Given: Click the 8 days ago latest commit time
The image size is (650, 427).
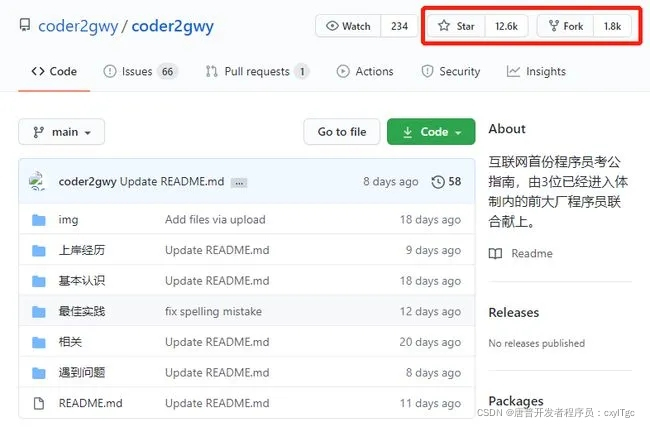Looking at the screenshot, I should (390, 182).
